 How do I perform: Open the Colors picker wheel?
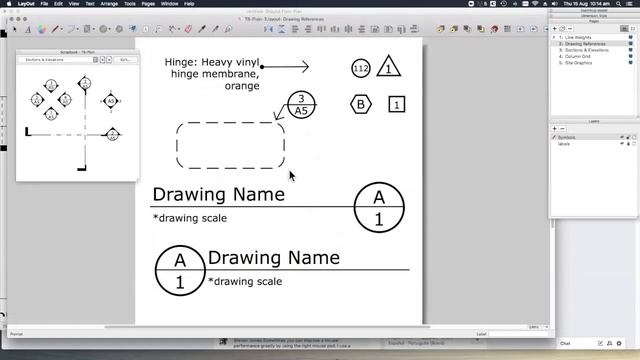42,29
